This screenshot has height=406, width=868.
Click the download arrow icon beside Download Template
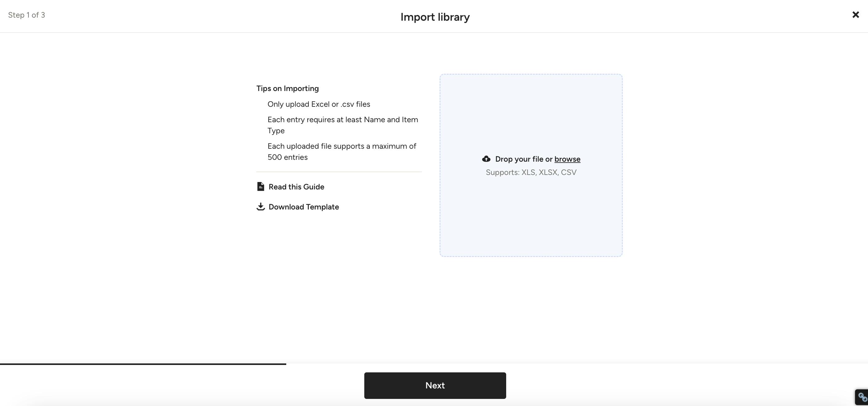260,206
